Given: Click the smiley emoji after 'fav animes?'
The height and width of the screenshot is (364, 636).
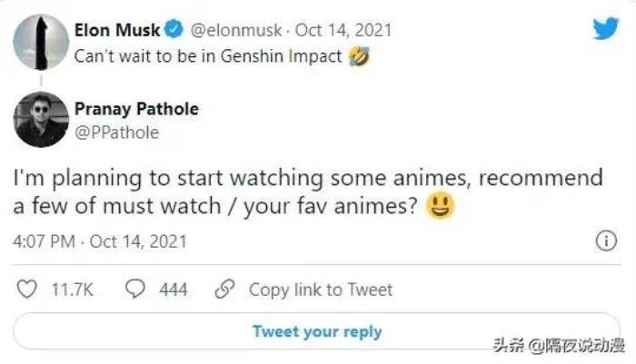Looking at the screenshot, I should [x=442, y=206].
